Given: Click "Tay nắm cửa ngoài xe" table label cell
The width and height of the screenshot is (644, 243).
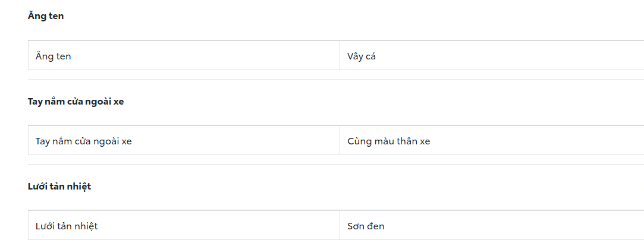Looking at the screenshot, I should coord(83,141).
